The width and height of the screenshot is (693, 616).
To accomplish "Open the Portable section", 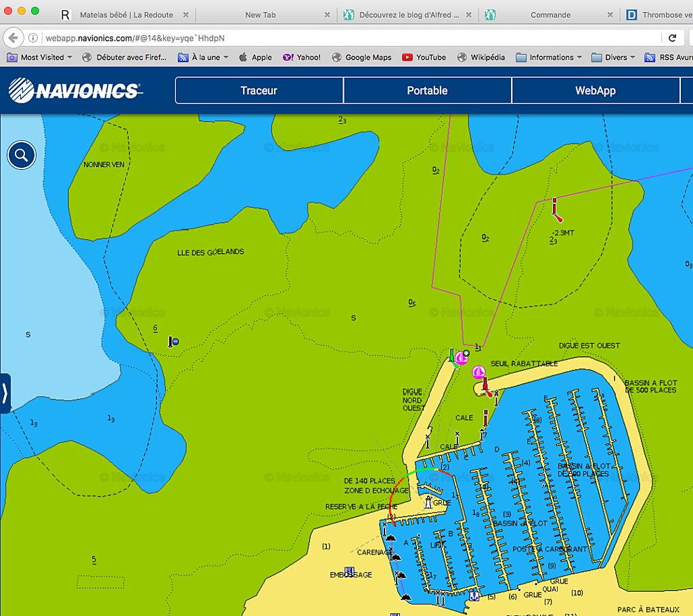I will coord(428,91).
